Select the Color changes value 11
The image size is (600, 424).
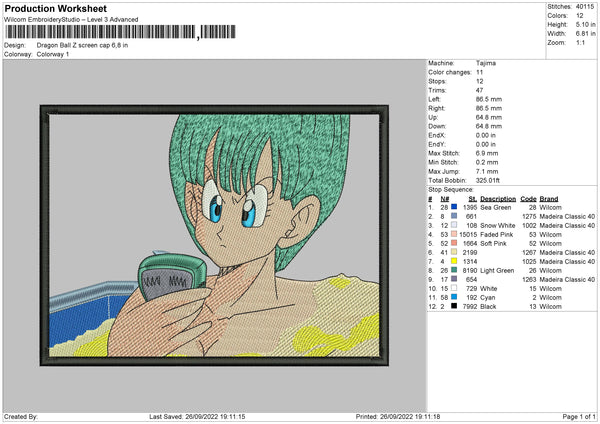click(479, 72)
